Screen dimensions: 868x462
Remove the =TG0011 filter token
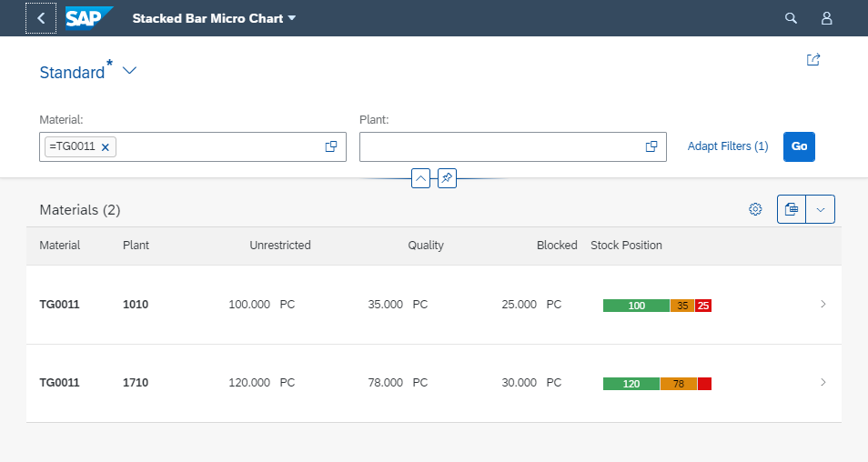[x=106, y=147]
